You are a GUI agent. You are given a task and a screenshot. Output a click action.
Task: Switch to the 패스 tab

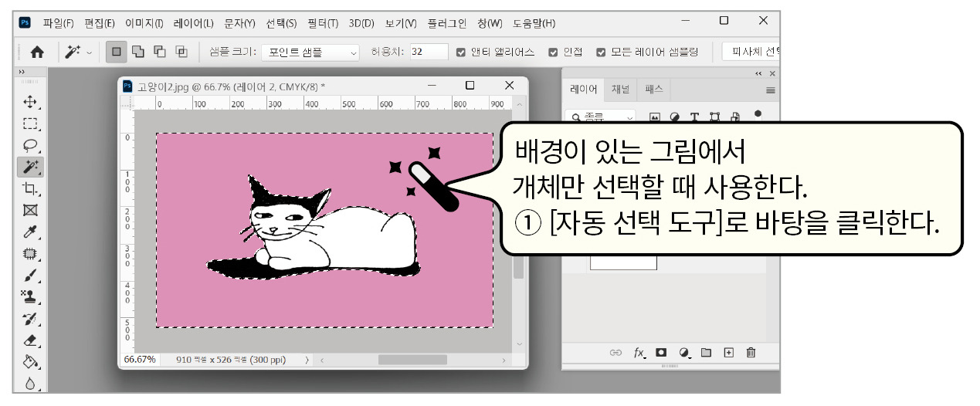pos(654,90)
